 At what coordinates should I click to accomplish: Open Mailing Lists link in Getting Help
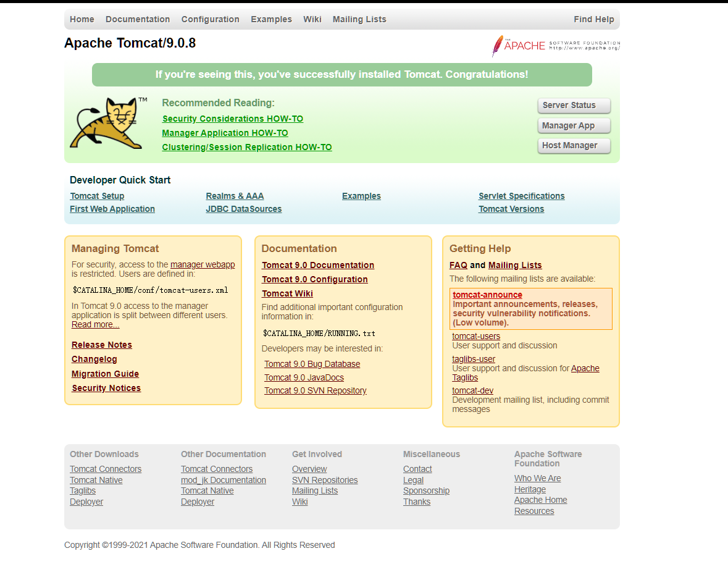point(515,265)
